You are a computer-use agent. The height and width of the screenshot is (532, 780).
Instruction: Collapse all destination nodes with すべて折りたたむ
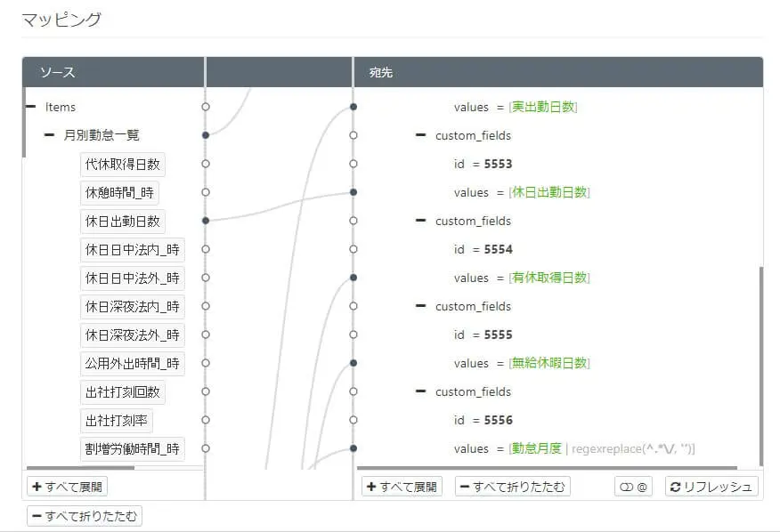512,487
